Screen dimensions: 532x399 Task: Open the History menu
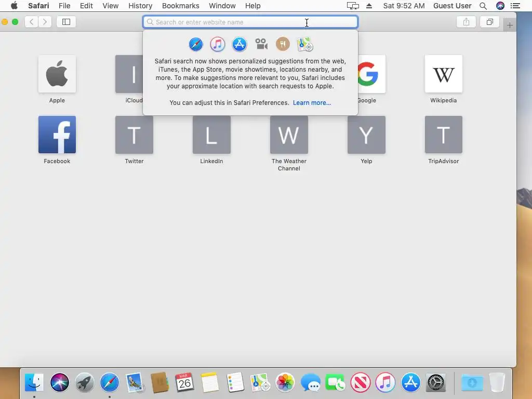coord(140,6)
